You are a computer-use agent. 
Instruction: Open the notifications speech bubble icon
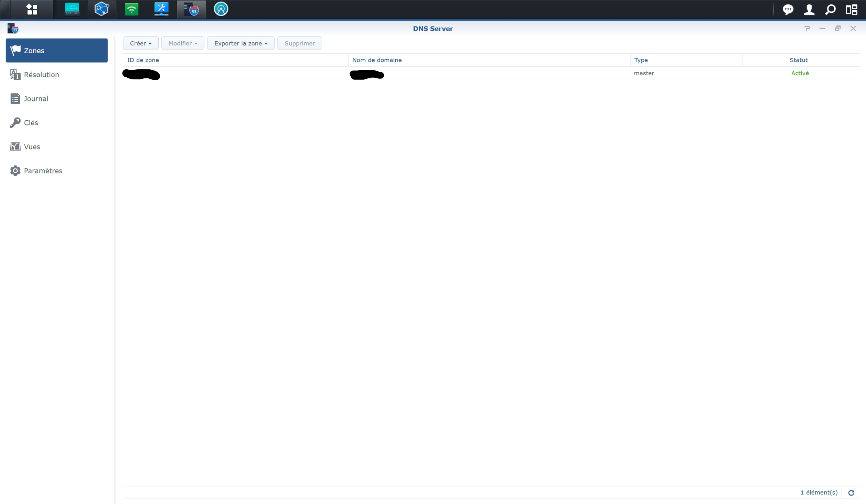click(x=788, y=9)
